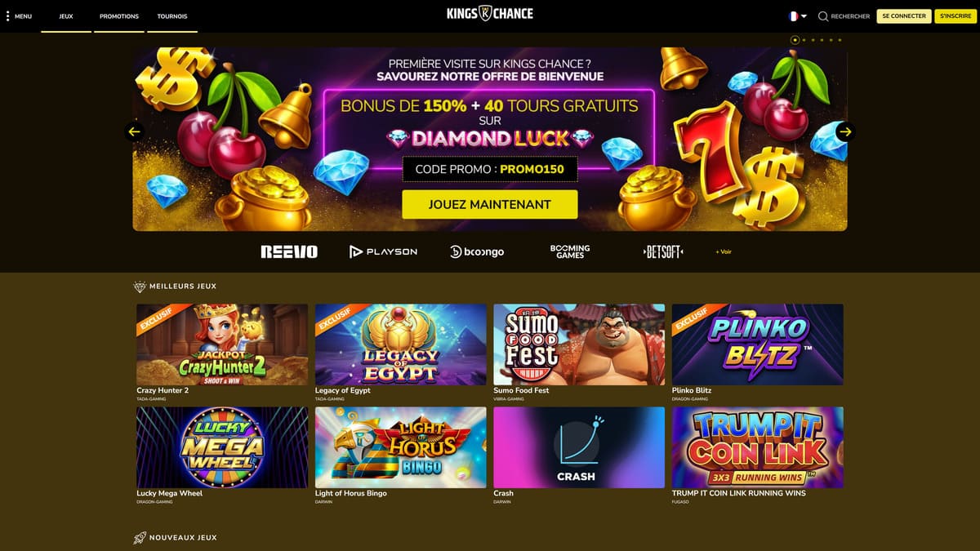The image size is (980, 551).
Task: Open the Plinko Blitz game thumbnail
Action: pos(758,344)
